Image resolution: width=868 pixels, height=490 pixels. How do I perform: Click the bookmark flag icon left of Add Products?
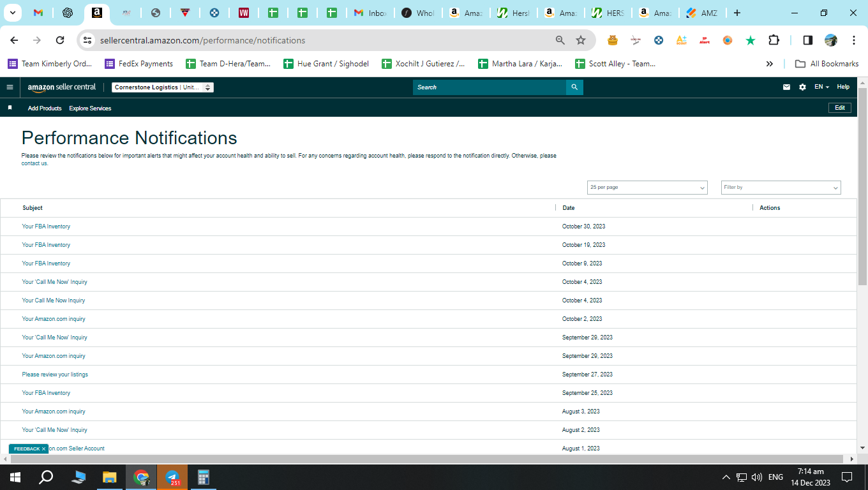tap(10, 108)
